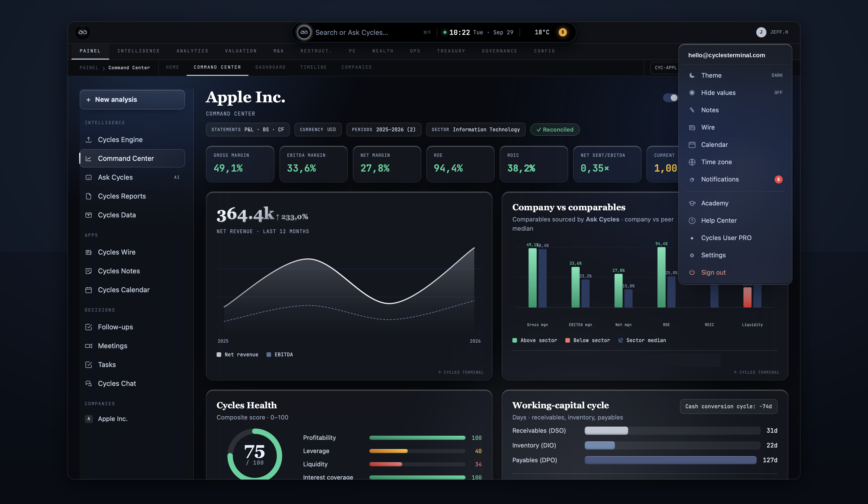Screen dimensions: 868x504
Task: Toggle Hide values off setting
Action: tap(735, 93)
